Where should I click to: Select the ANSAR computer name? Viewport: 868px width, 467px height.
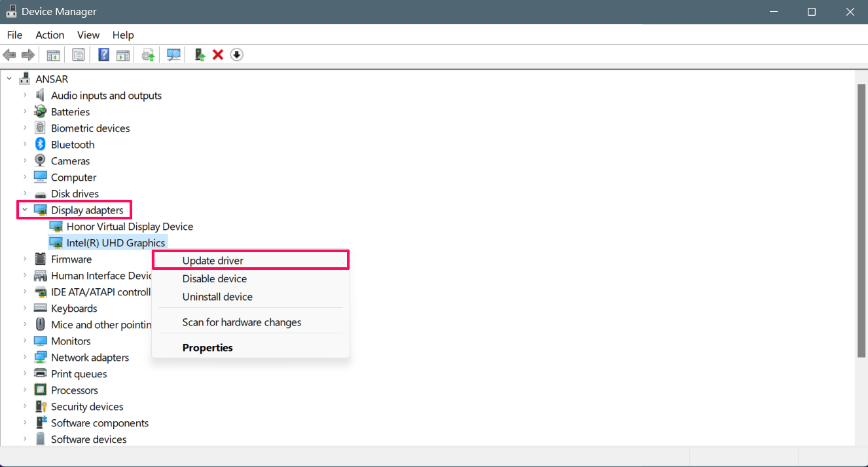[52, 79]
